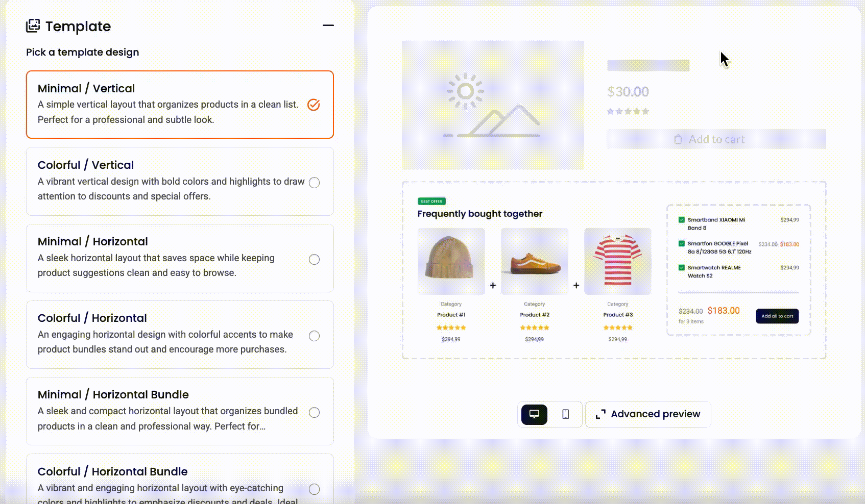Uncheck Smartfon GOOGLE Pixel 8a item

pyautogui.click(x=681, y=244)
